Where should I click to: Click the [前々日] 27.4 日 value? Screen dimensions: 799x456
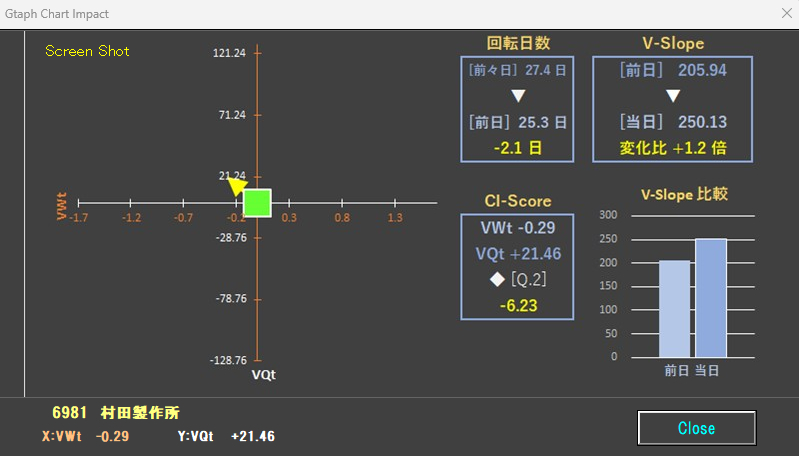point(518,70)
